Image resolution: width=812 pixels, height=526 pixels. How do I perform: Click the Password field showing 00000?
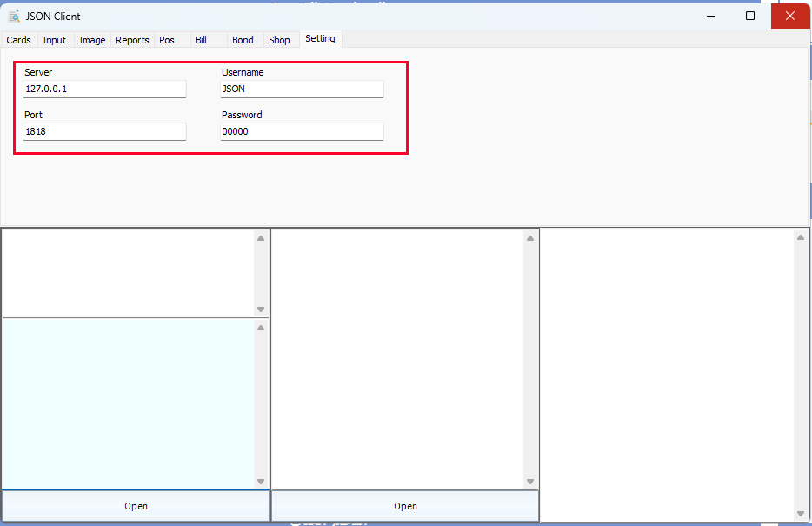pyautogui.click(x=302, y=131)
